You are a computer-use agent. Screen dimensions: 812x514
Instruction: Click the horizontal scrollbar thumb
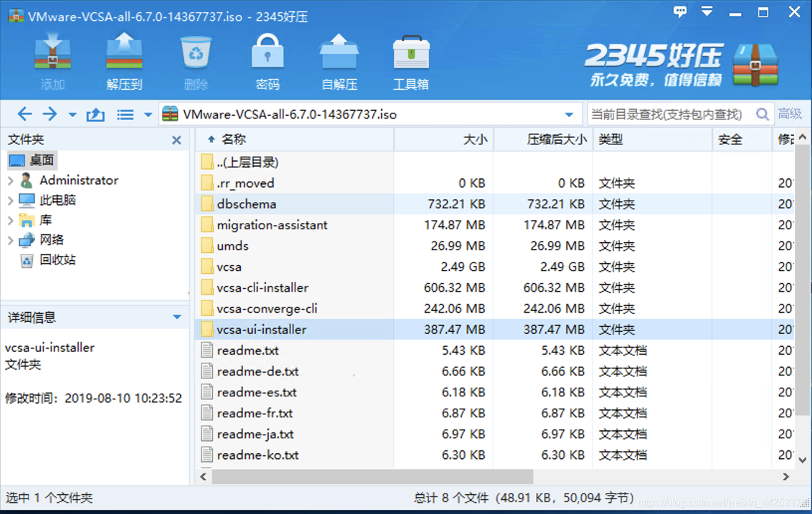coord(373,477)
